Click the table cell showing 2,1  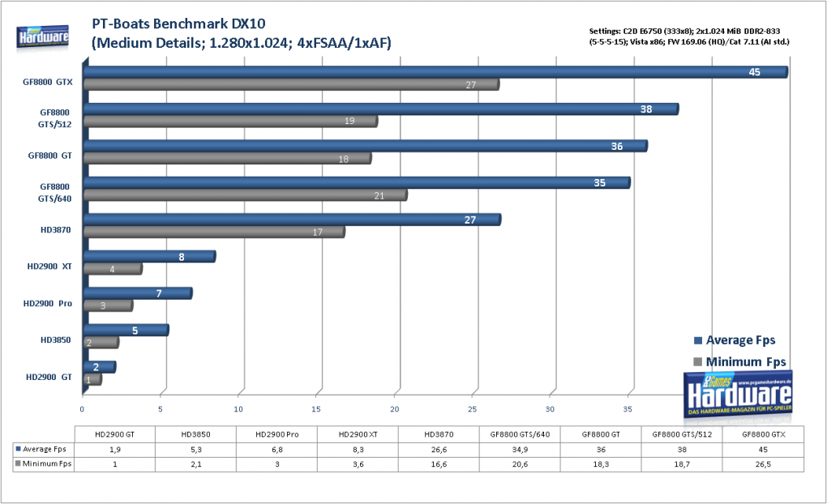[x=195, y=464]
